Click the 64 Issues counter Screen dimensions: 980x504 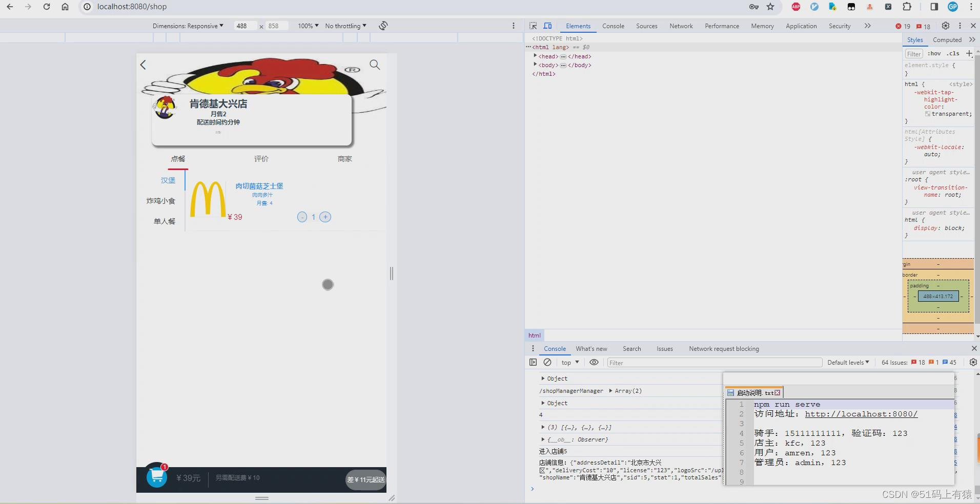[918, 362]
